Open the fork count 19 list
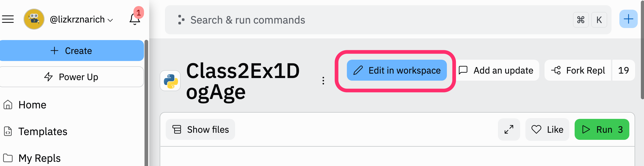 point(623,70)
